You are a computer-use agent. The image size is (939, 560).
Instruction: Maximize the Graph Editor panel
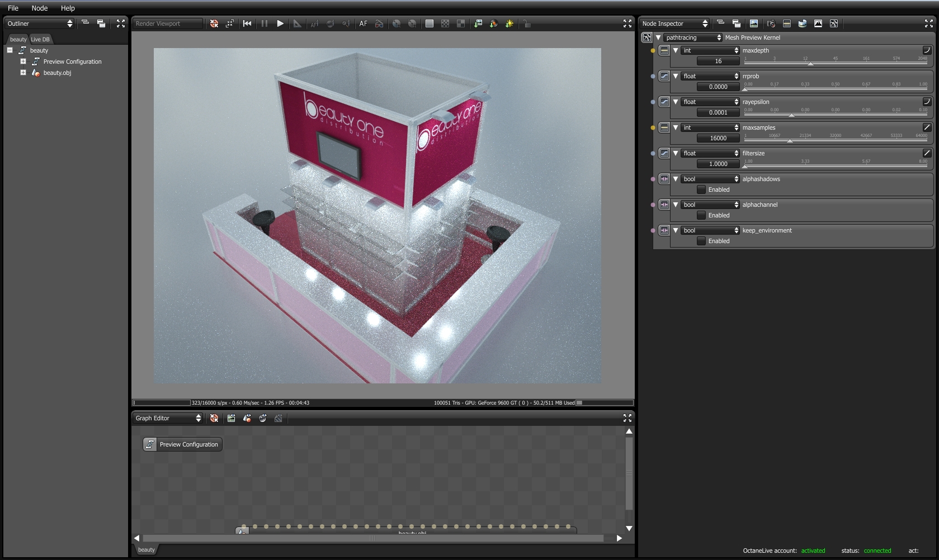click(627, 418)
